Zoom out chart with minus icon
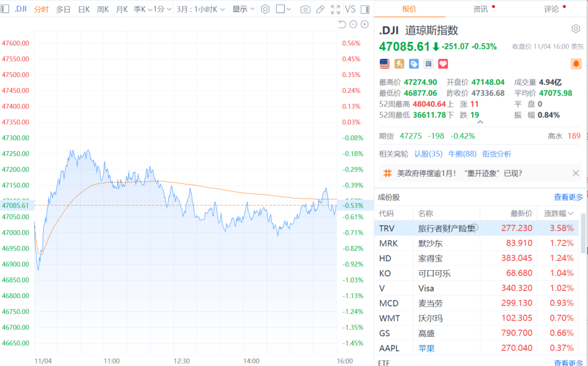 pos(353,24)
